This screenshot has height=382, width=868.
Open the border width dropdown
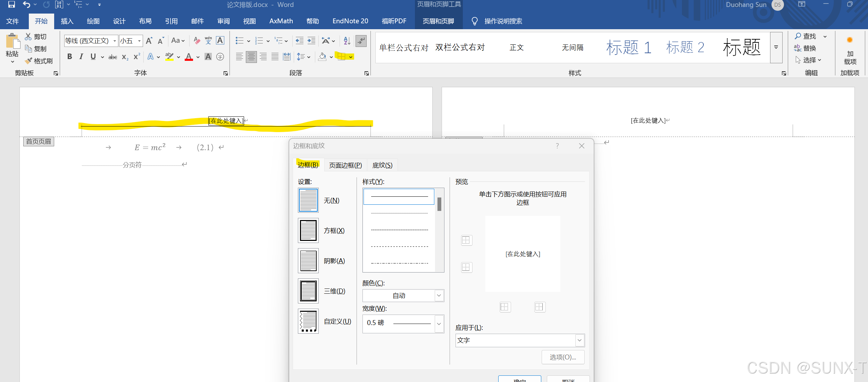click(439, 324)
